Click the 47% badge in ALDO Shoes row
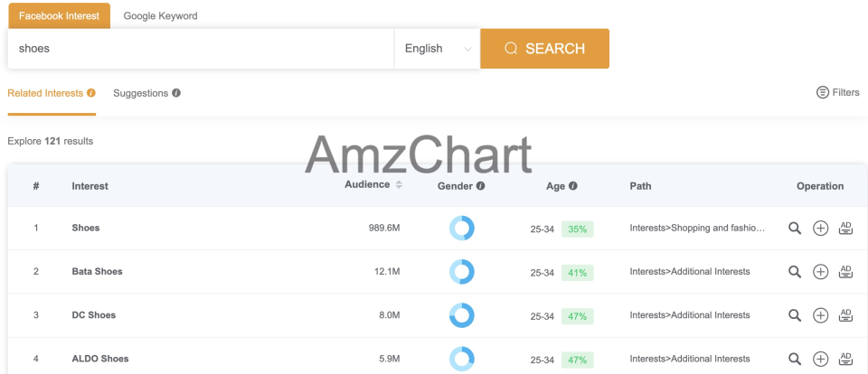 [x=578, y=360]
